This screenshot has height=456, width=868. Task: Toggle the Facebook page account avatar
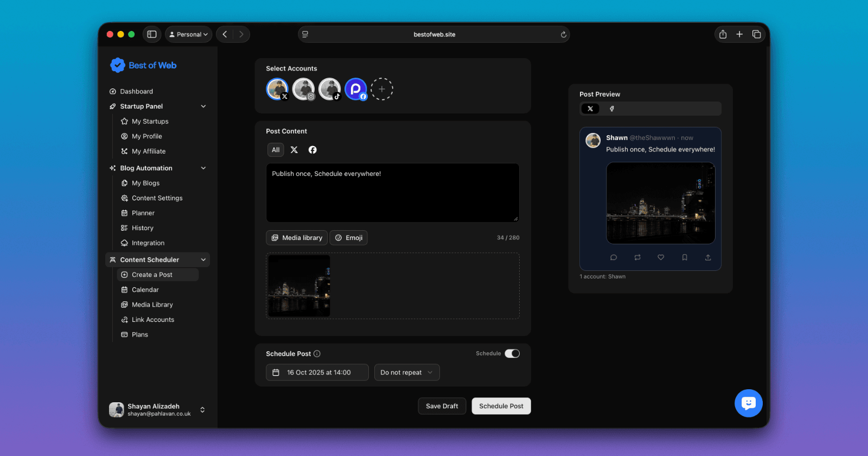click(355, 89)
